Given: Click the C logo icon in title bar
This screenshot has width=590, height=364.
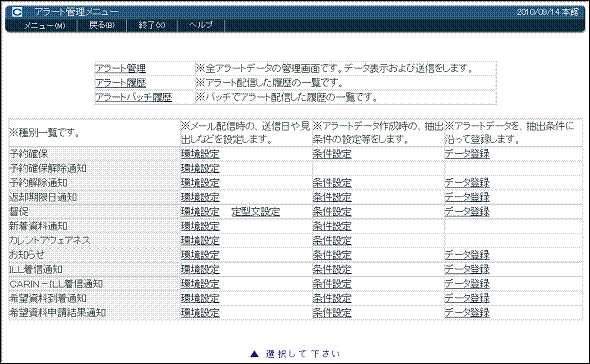Looking at the screenshot, I should coord(17,12).
